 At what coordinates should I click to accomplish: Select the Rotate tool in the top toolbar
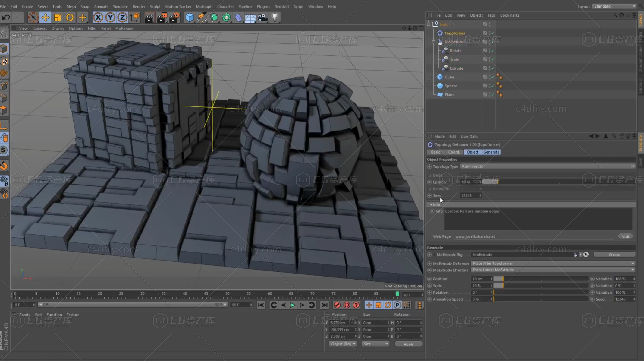[70, 17]
